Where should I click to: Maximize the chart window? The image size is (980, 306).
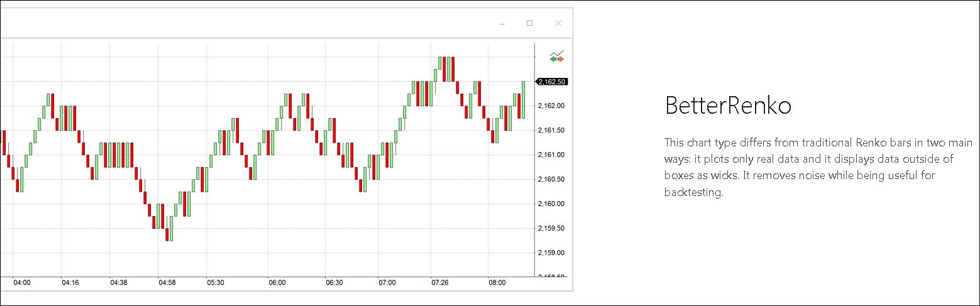530,23
